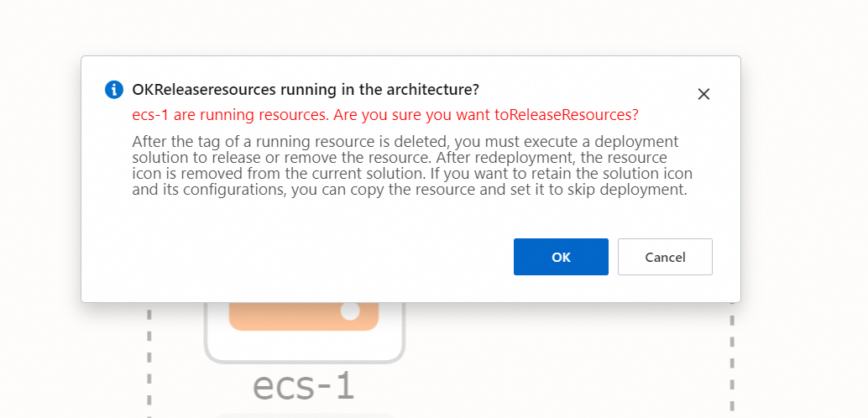Screen dimensions: 868x418
Task: Click the dialog title about running resources
Action: 306,90
